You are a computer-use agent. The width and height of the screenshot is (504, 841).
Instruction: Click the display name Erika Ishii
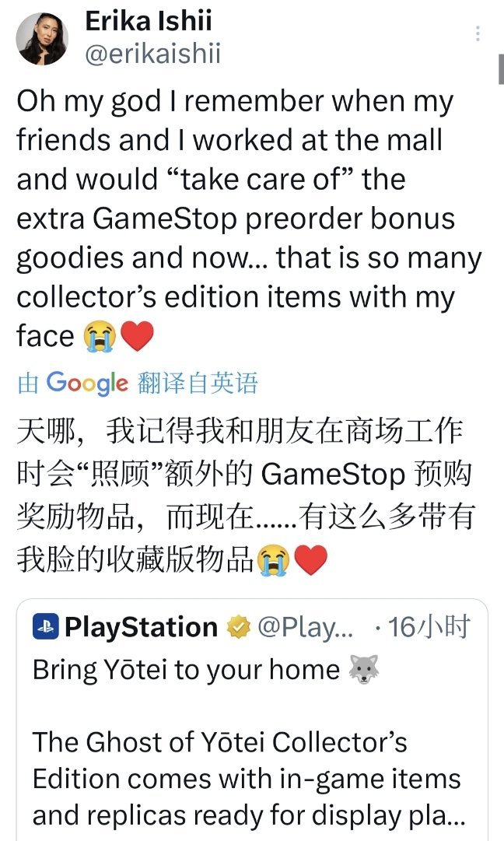pos(149,20)
